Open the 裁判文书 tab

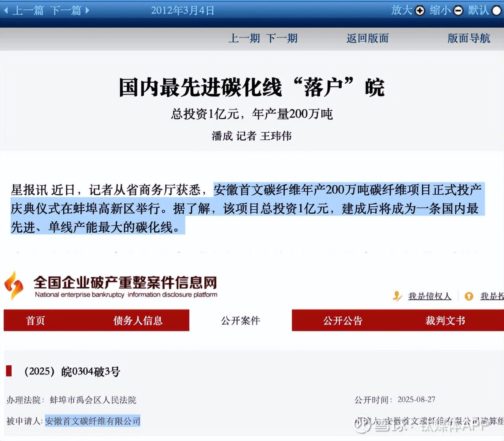point(445,321)
